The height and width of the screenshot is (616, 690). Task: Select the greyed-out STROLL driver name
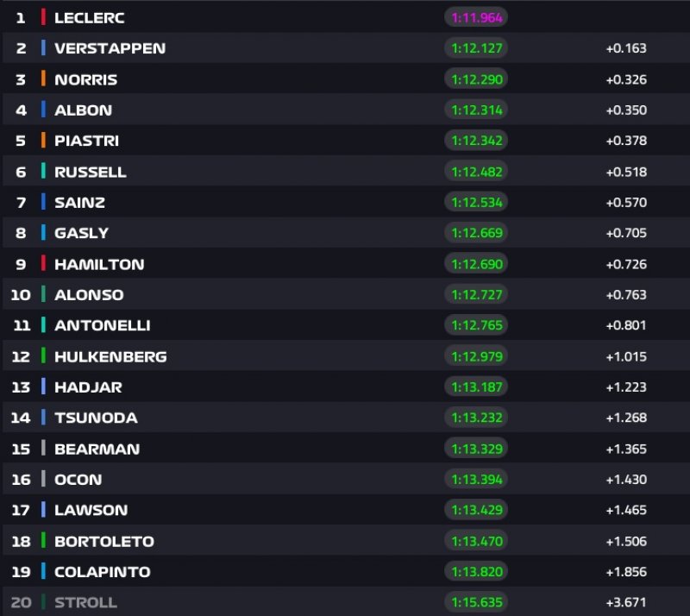point(85,602)
